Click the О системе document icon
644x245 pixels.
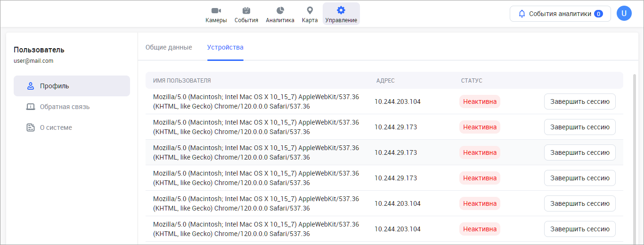pos(31,127)
